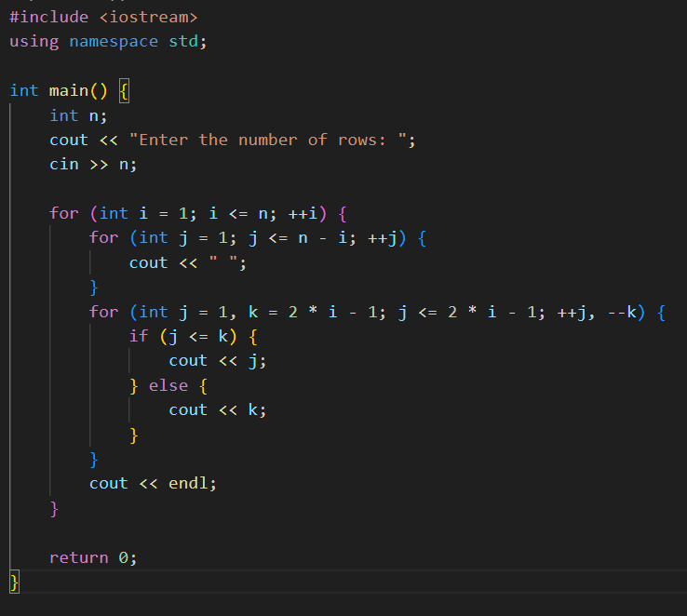This screenshot has width=687, height=616.
Task: Click the 'cin >> n;' line
Action: tap(93, 165)
